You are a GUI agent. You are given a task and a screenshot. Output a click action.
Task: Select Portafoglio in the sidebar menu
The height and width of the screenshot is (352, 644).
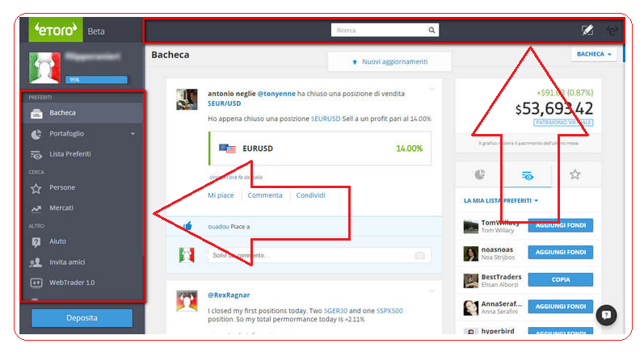[82, 134]
